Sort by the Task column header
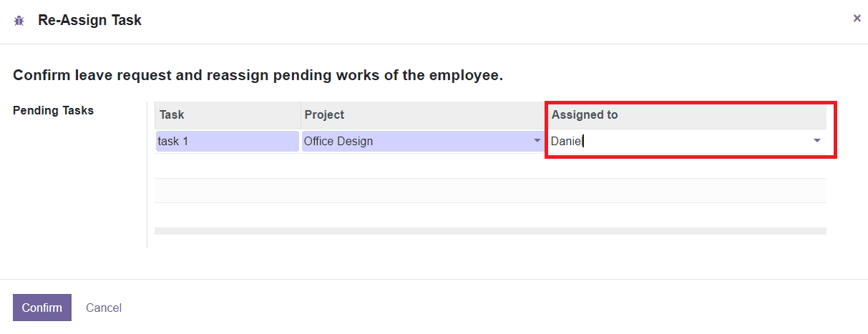Viewport: 868px width, 334px height. click(x=172, y=114)
